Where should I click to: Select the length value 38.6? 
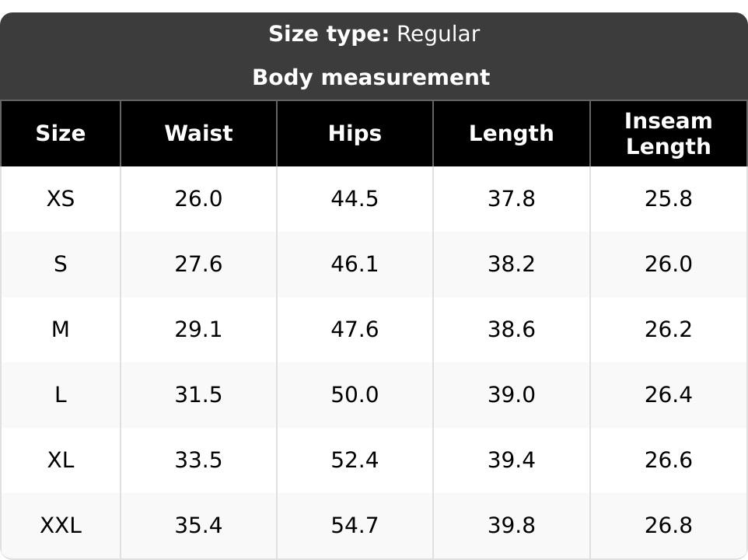click(512, 329)
